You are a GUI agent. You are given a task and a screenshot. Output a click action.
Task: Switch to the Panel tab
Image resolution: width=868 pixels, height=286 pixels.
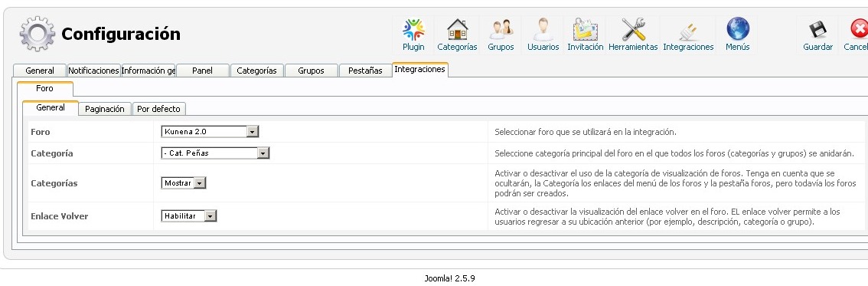[x=203, y=71]
